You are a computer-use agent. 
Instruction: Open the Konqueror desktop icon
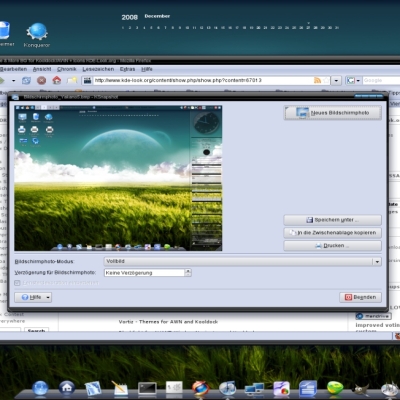point(37,34)
